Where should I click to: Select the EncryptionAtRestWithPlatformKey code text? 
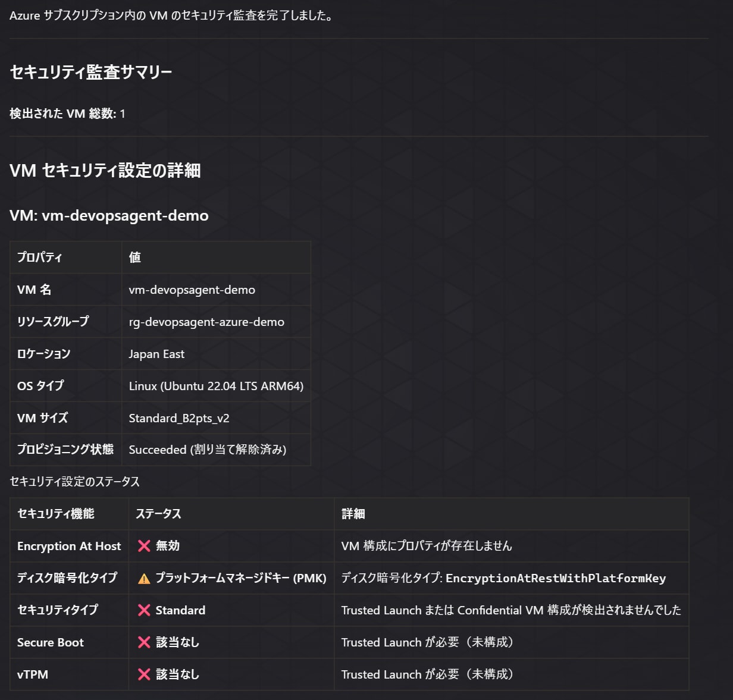pos(556,579)
